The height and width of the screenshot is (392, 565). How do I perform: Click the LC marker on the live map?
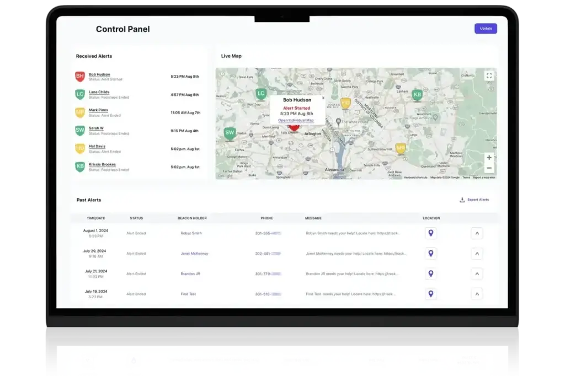pos(261,94)
